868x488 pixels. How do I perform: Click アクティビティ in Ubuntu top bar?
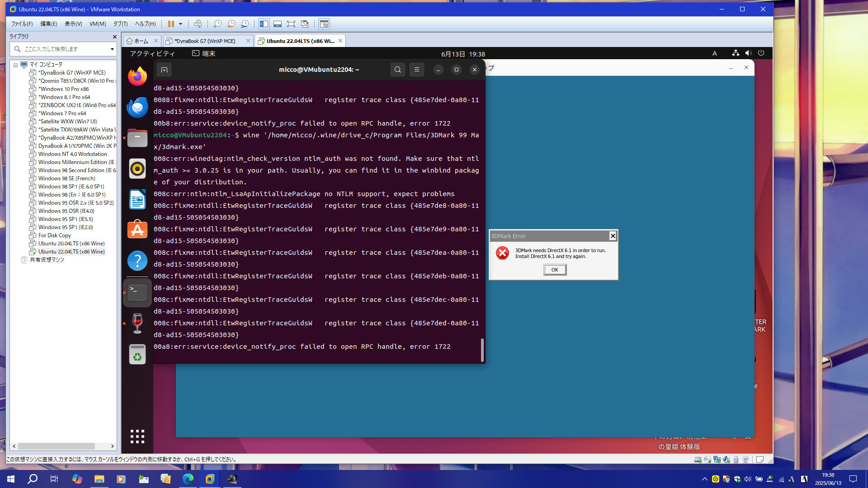pos(152,54)
